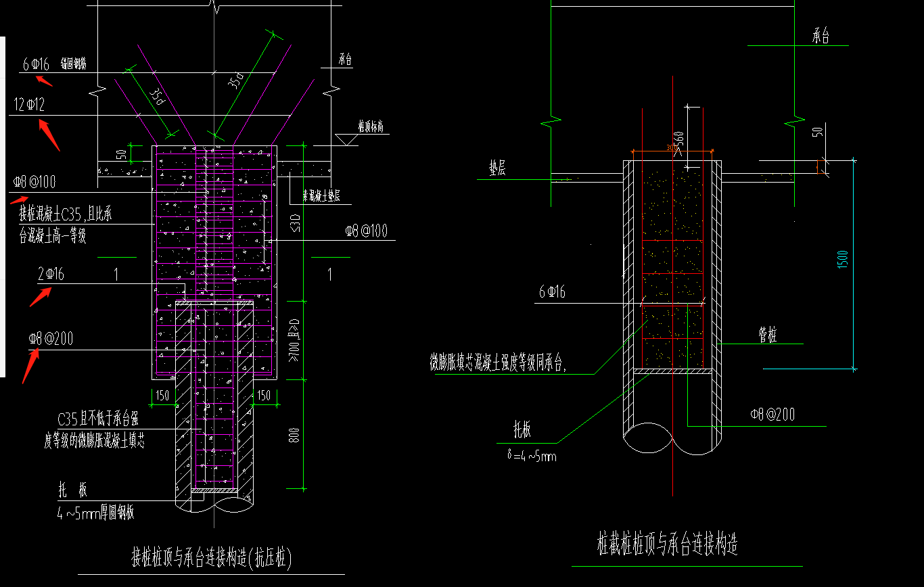Pick the '管桩' pipe pile label

point(768,335)
